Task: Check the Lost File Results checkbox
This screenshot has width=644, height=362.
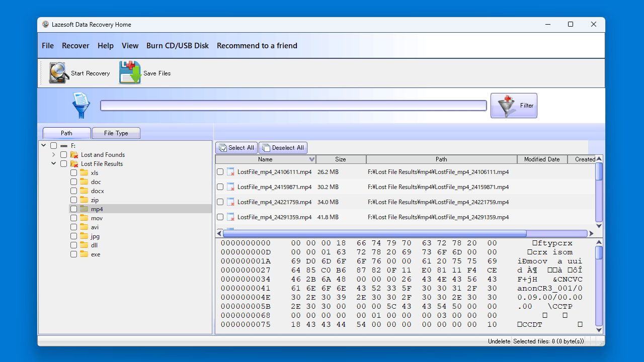Action: 63,164
